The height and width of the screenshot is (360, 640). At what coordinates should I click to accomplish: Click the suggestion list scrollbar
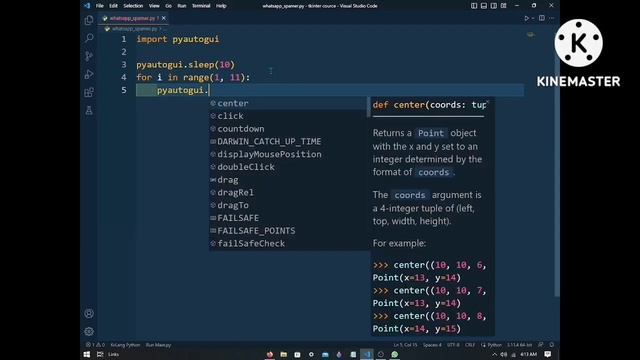pyautogui.click(x=369, y=108)
